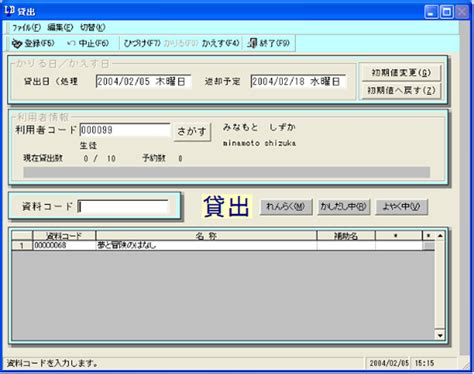Click the 終了 door icon
474x374 pixels.
pos(252,43)
